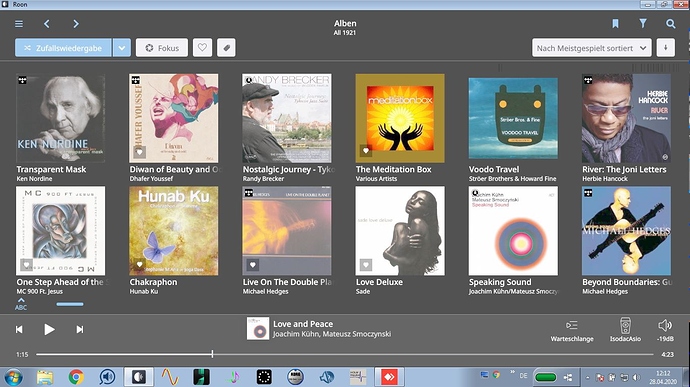Open the Diwan of Beauty album cover
This screenshot has height=387, width=690.
(173, 118)
